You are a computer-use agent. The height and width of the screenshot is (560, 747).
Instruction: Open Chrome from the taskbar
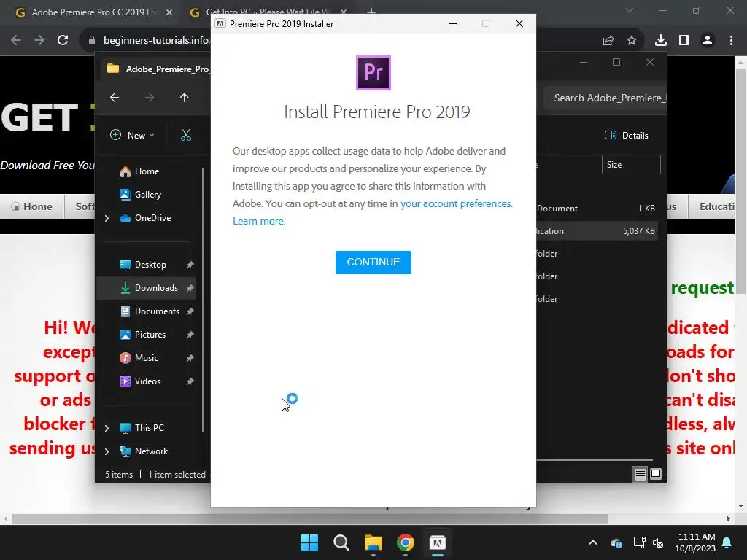(406, 542)
